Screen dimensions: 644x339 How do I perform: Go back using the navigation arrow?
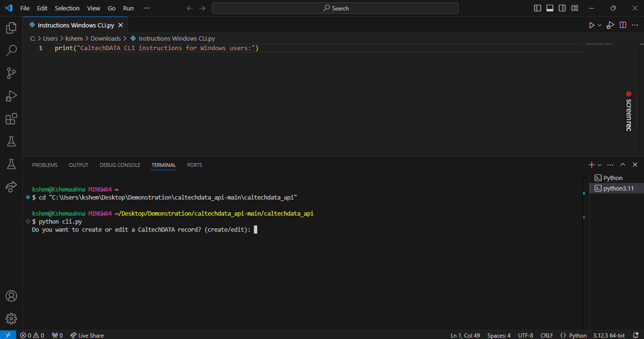(190, 8)
